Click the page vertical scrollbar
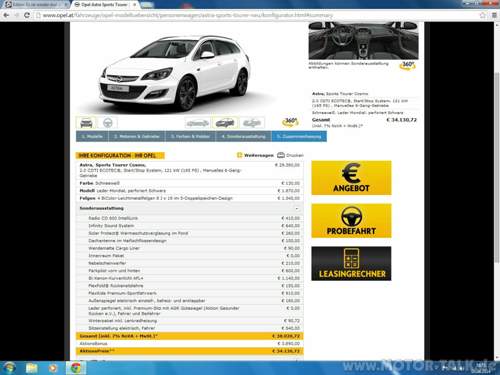This screenshot has width=500, height=375. (496, 167)
